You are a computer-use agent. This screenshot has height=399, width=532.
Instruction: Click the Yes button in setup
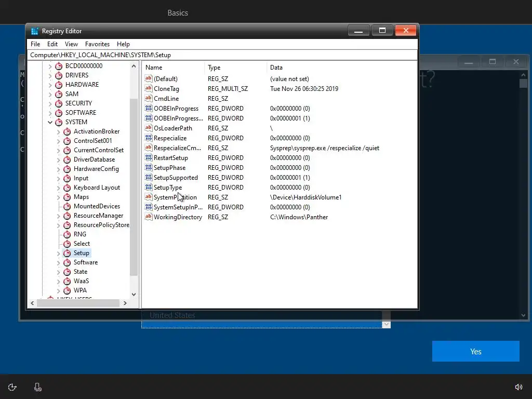coord(476,351)
